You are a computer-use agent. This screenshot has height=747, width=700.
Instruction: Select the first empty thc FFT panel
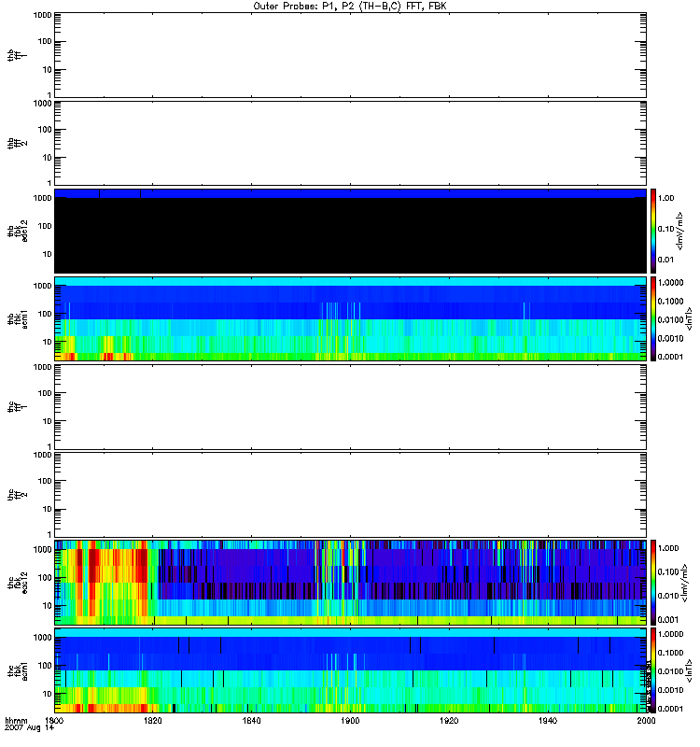[349, 406]
